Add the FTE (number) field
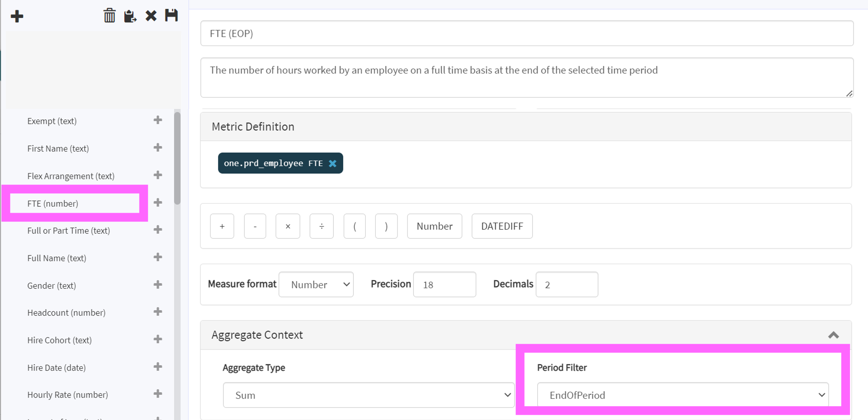Screen dimensions: 868x420 click(x=158, y=203)
